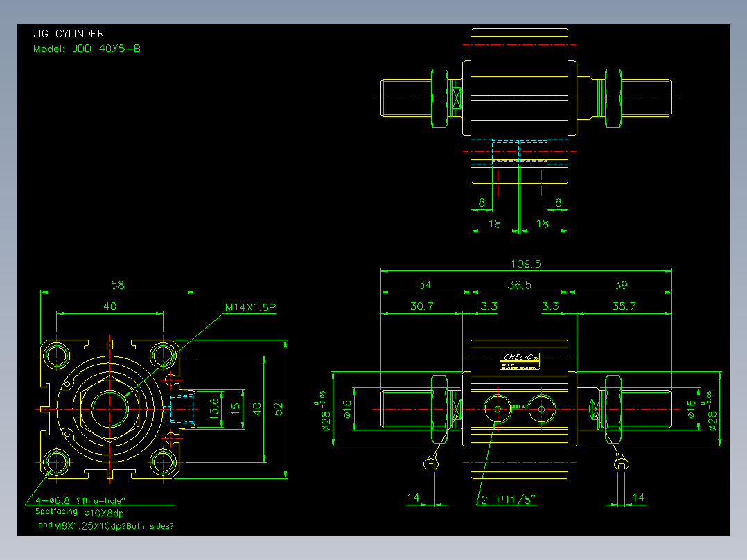
Task: Select the CHELIC nameplate on the cylinder
Action: click(x=519, y=361)
